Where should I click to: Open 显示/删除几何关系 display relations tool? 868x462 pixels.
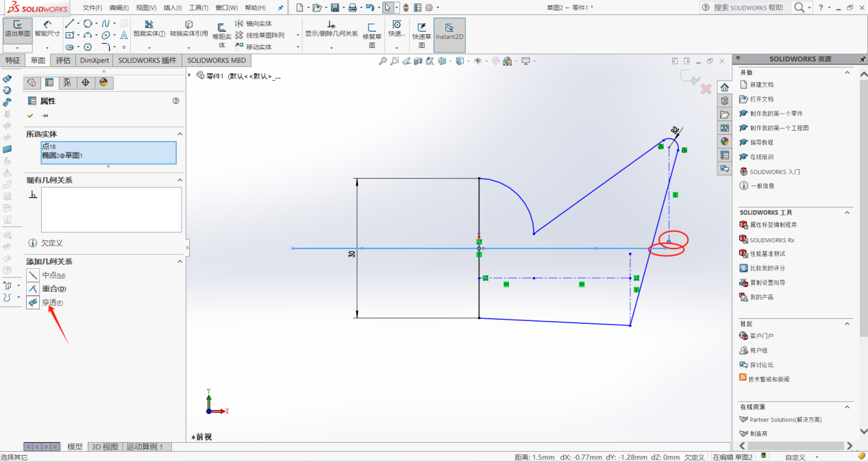point(331,29)
